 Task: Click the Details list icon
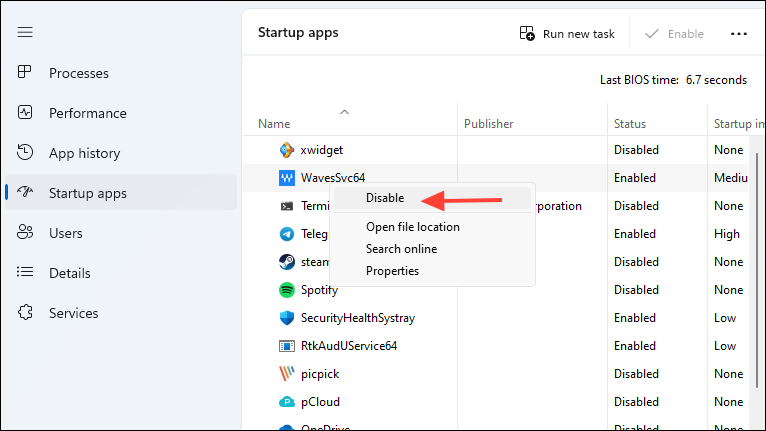[x=24, y=272]
